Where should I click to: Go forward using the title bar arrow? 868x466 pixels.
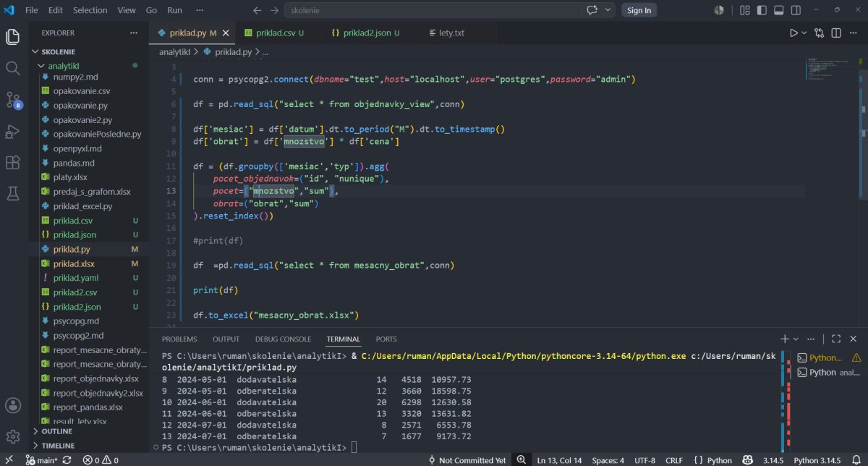pos(274,10)
